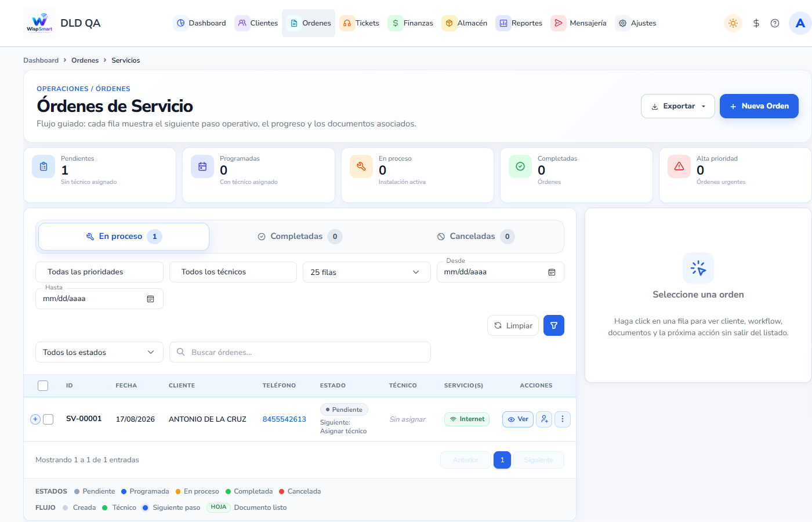Open the Hasta date picker calendar icon
This screenshot has height=522, width=812.
[x=151, y=299]
